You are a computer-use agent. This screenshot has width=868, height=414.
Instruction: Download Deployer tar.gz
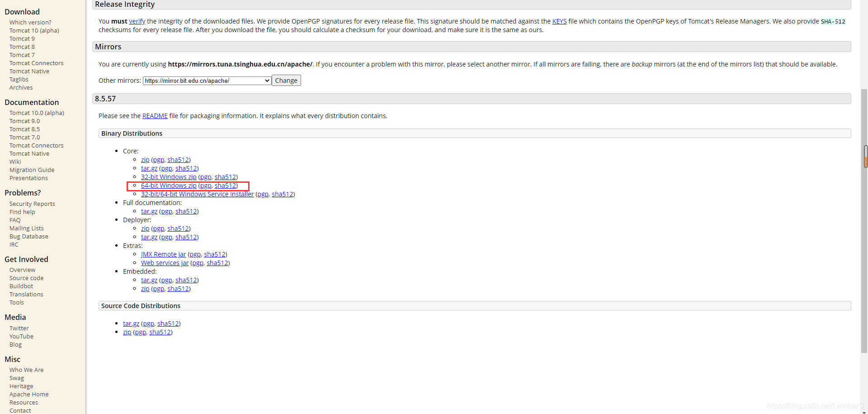coord(149,237)
